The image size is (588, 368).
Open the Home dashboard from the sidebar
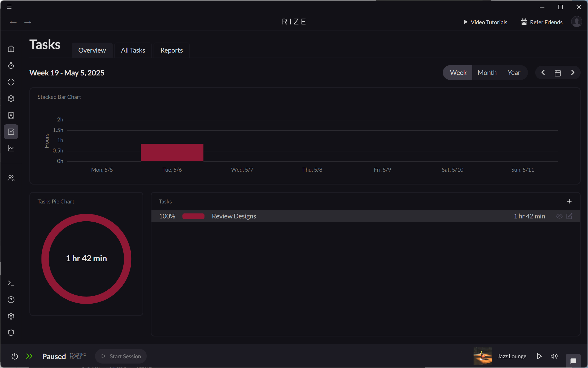coord(11,49)
